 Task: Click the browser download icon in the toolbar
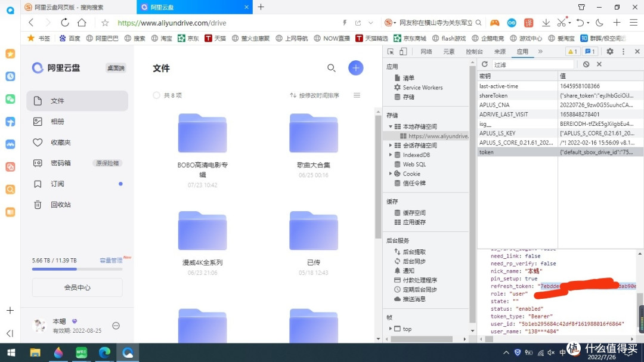click(x=546, y=21)
